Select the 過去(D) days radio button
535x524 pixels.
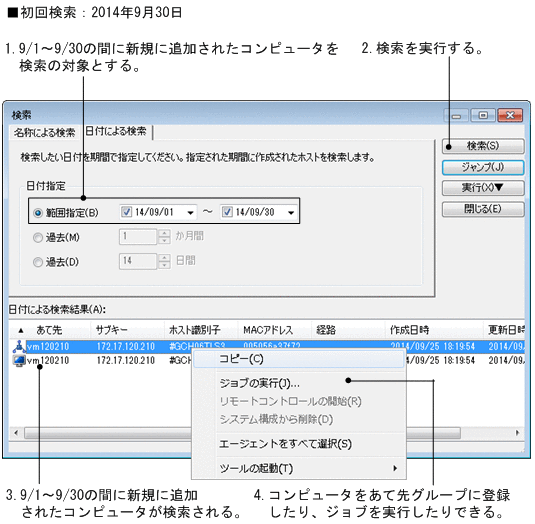(38, 262)
